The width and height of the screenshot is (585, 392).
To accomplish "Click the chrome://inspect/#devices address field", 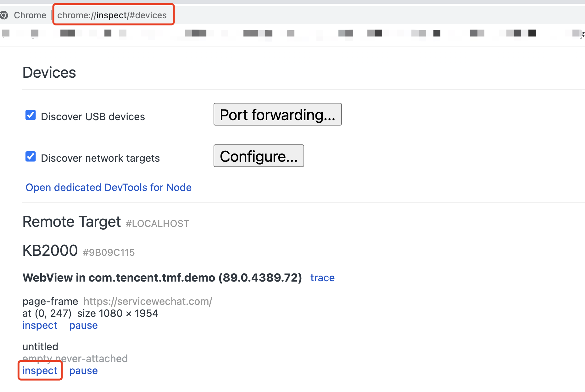I will tap(112, 15).
